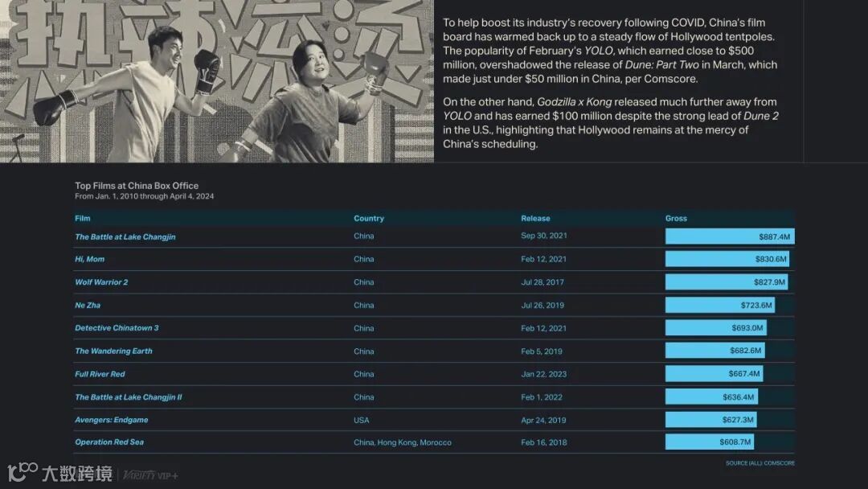Select the Full River Red film title
Viewport: 868px width, 489px height.
pos(100,374)
